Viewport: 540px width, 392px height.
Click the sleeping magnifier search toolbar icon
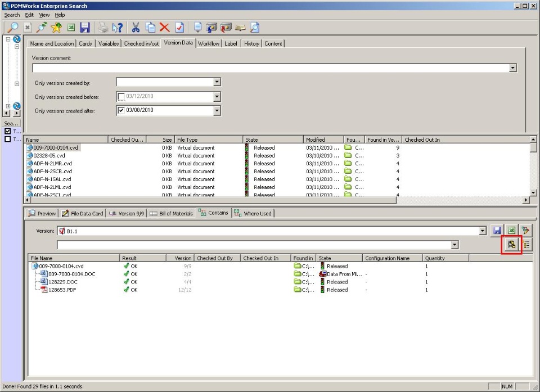coord(42,27)
